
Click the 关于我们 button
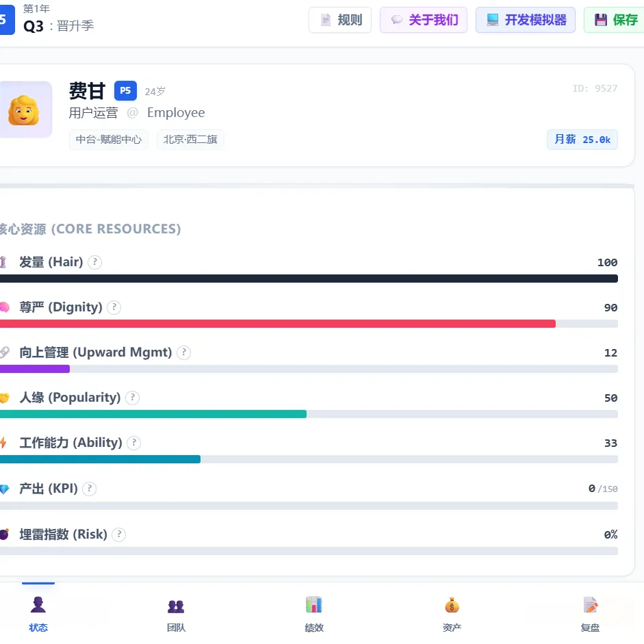click(x=424, y=20)
